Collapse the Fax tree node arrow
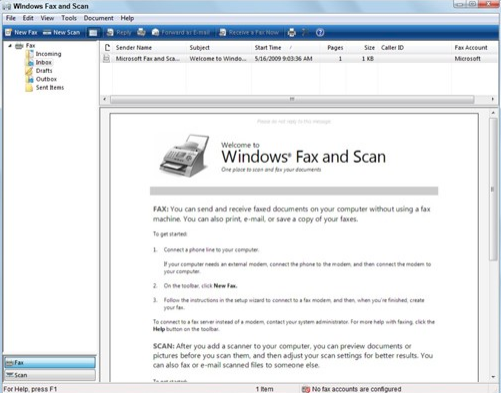 10,46
